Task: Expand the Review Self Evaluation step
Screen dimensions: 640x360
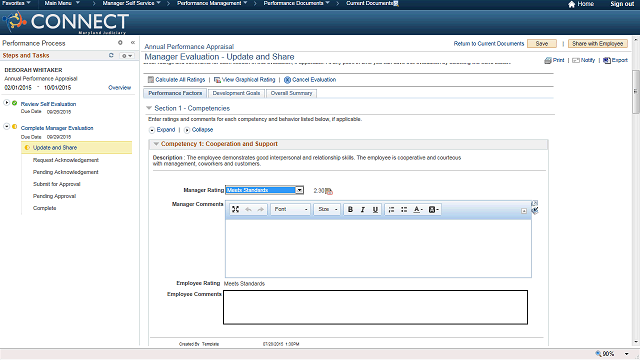Action: [x=7, y=103]
